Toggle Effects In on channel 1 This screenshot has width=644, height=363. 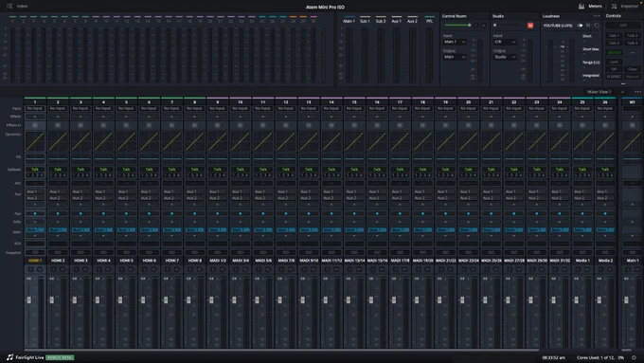click(x=35, y=125)
